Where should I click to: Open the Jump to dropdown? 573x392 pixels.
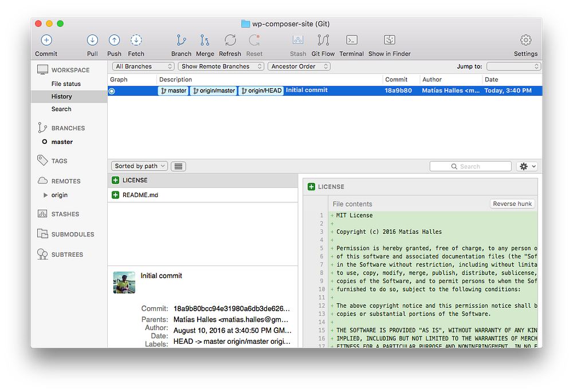pos(513,66)
